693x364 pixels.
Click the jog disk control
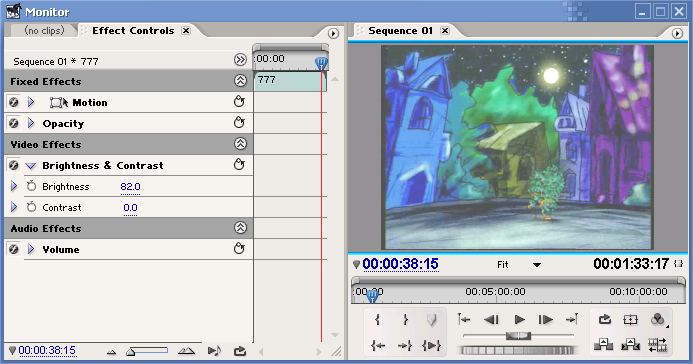(518, 351)
